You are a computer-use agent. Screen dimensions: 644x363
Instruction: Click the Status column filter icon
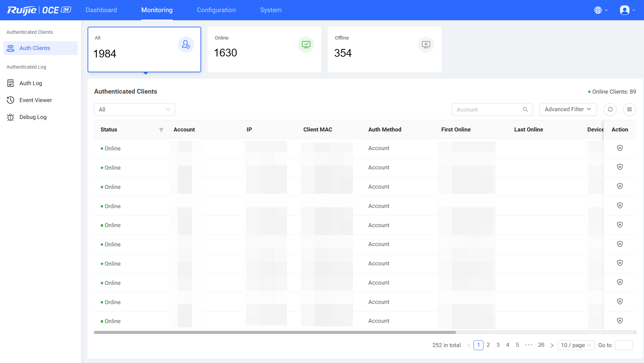point(161,130)
